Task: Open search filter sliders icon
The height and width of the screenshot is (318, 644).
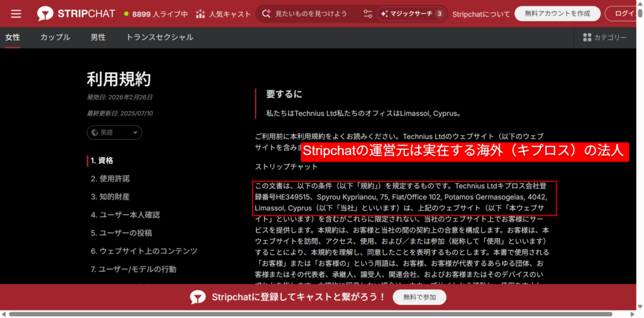Action: (367, 14)
